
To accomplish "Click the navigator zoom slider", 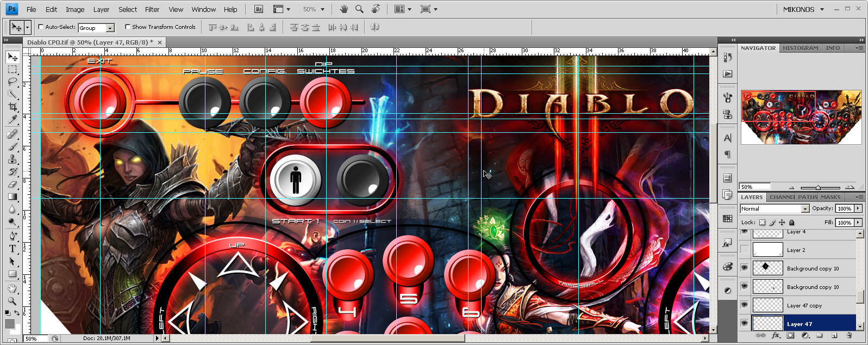I will pos(818,187).
